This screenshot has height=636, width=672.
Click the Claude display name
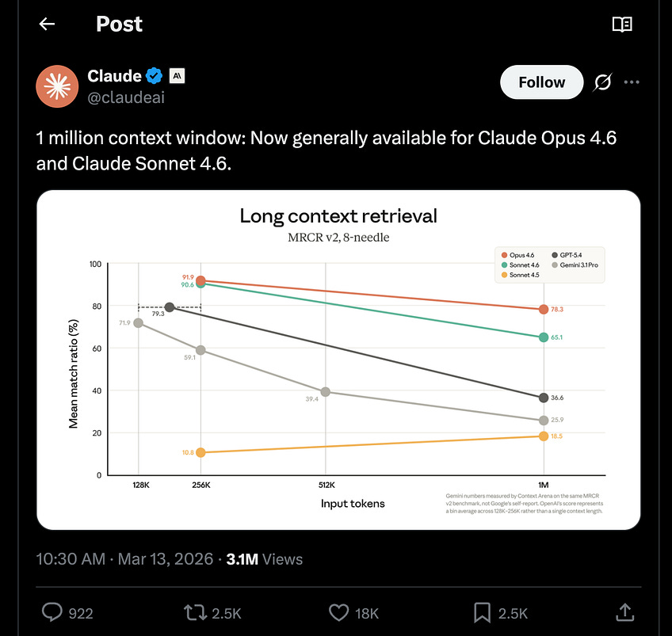click(114, 76)
